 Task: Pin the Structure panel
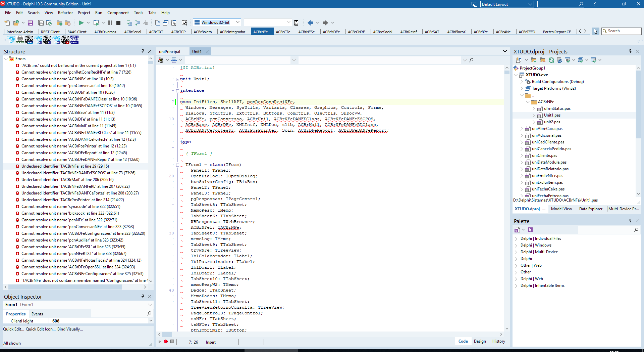click(x=143, y=51)
